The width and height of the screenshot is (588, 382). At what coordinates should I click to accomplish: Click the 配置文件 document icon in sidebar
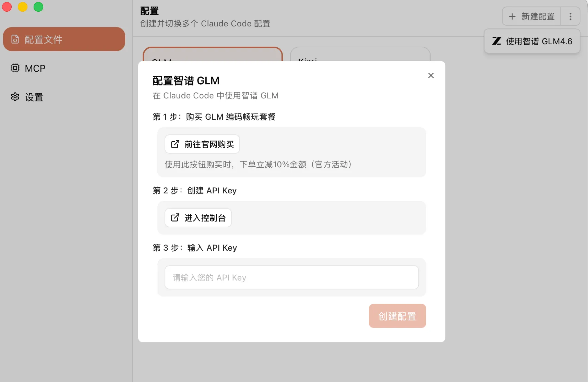(x=15, y=39)
